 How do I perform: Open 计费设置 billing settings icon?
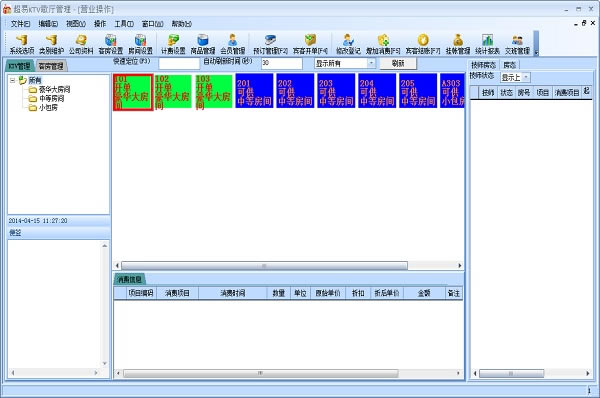point(173,44)
